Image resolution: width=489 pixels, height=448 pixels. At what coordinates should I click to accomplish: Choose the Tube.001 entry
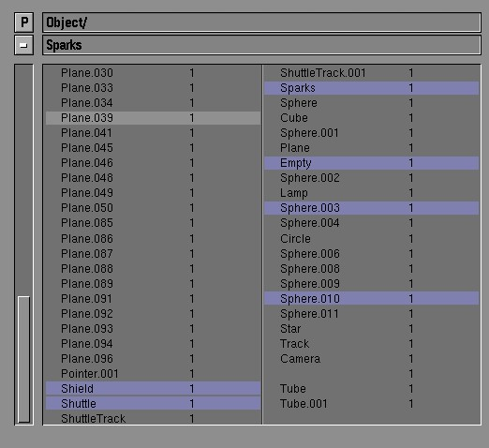(372, 404)
